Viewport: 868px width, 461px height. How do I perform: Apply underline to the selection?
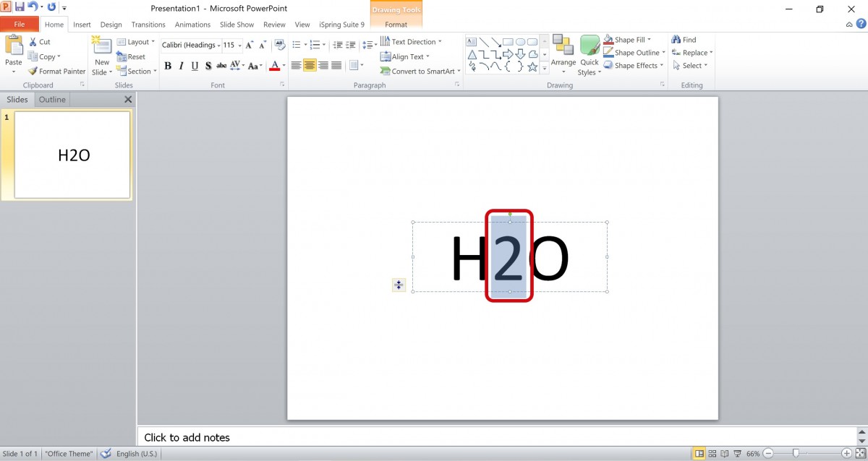[x=194, y=66]
